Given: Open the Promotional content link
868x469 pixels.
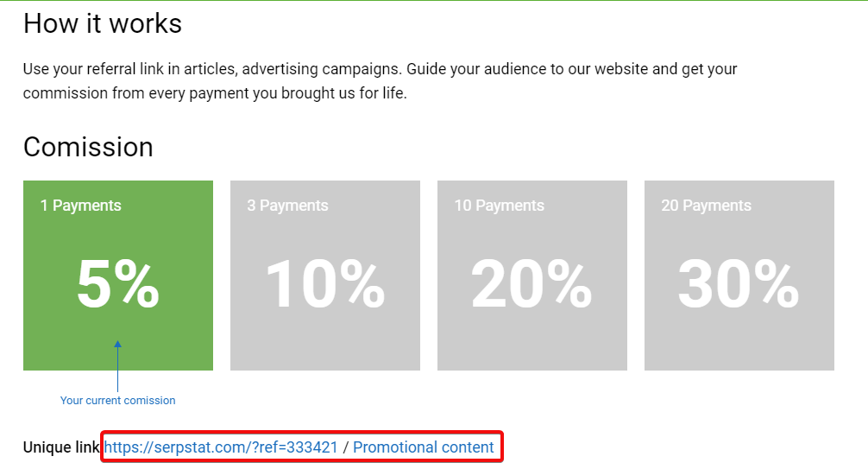Looking at the screenshot, I should [424, 447].
